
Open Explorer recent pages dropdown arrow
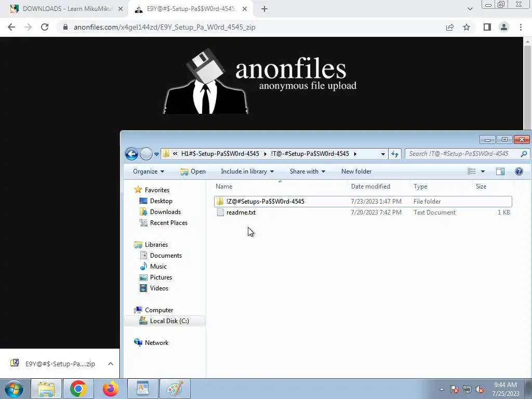point(156,154)
